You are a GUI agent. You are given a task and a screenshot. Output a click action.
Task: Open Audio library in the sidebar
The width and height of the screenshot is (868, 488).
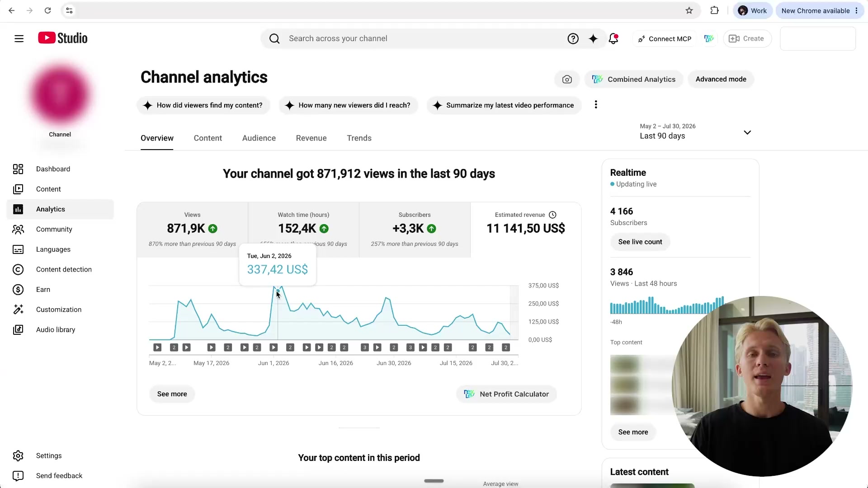coord(60,330)
